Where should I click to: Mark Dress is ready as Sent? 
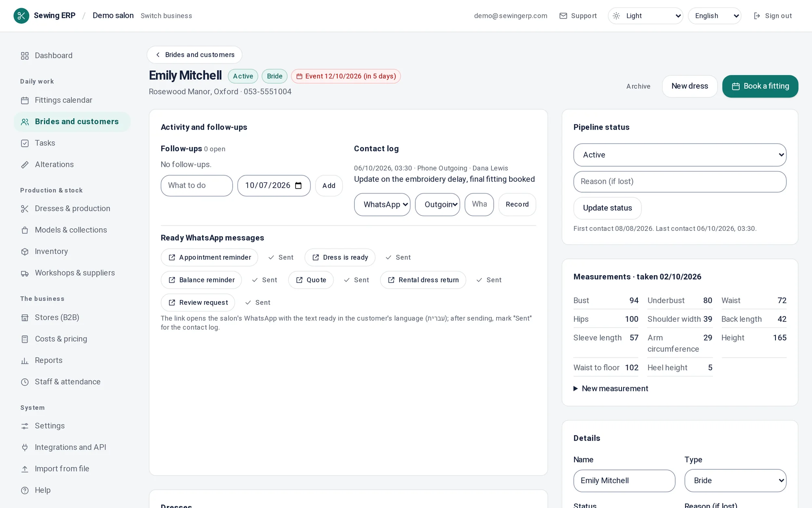(x=398, y=258)
